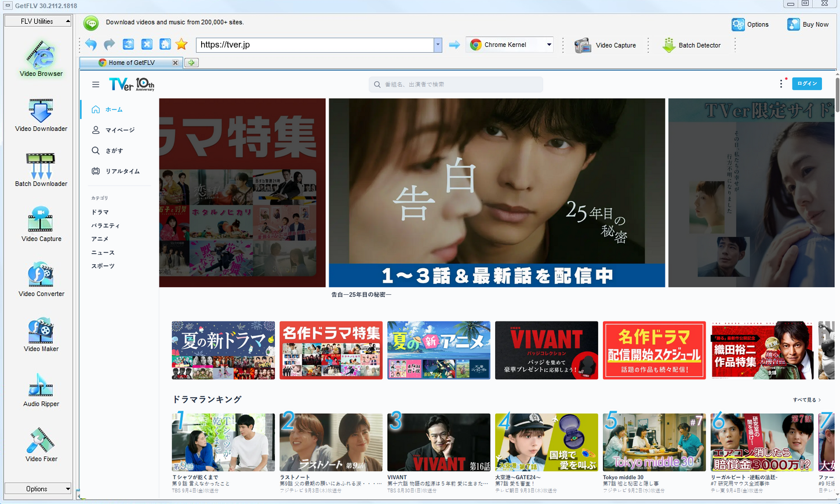Open ranking 3 VIVANT thumbnail
This screenshot has height=504, width=840.
click(439, 443)
